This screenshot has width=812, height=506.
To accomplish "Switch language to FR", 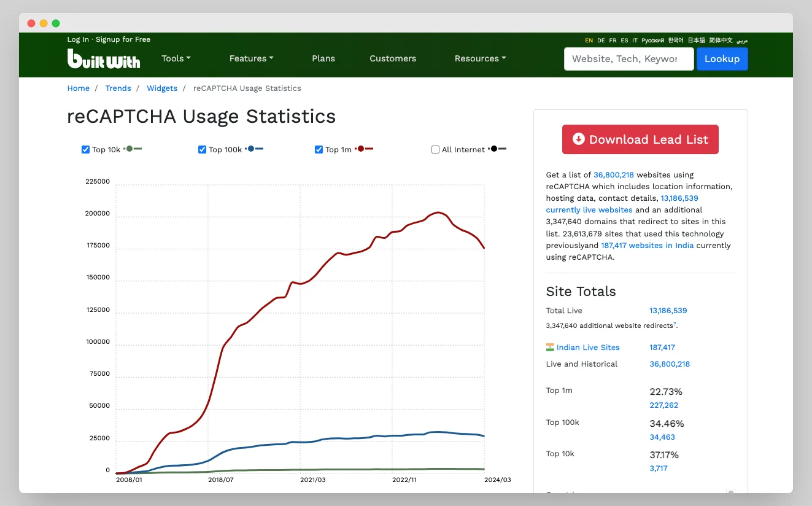I will (x=613, y=41).
